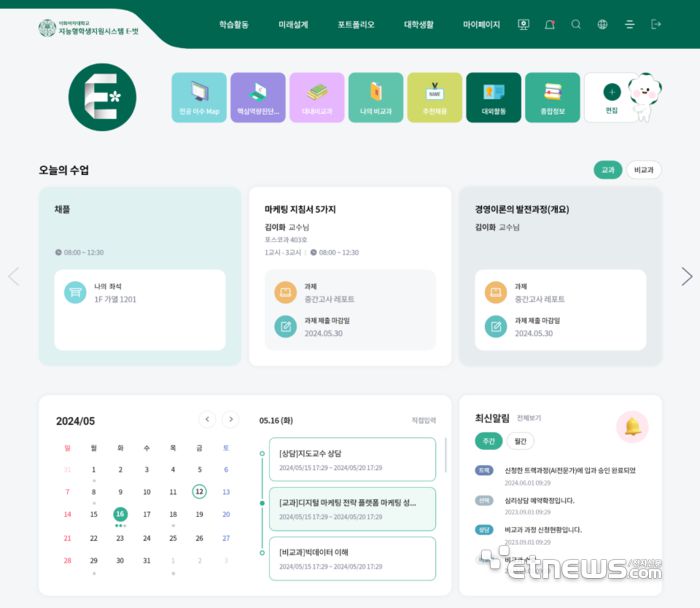Click the 편집 add shortcut button
The image size is (700, 608).
pyautogui.click(x=612, y=97)
